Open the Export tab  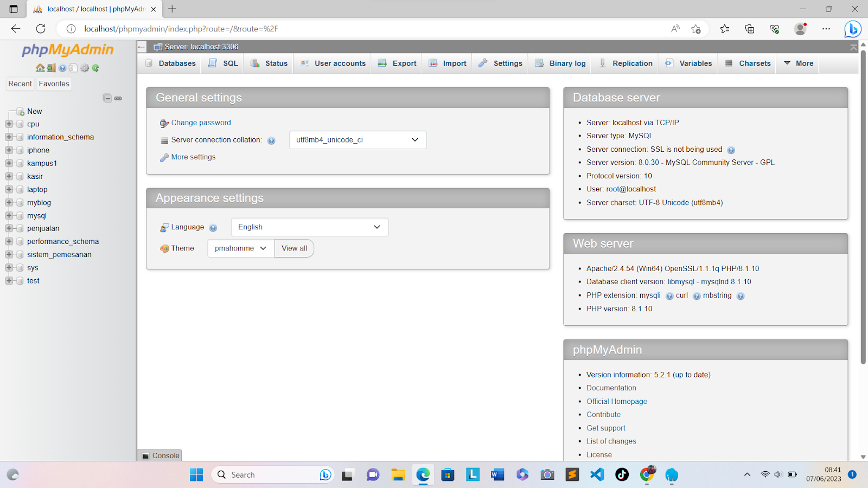tap(397, 63)
